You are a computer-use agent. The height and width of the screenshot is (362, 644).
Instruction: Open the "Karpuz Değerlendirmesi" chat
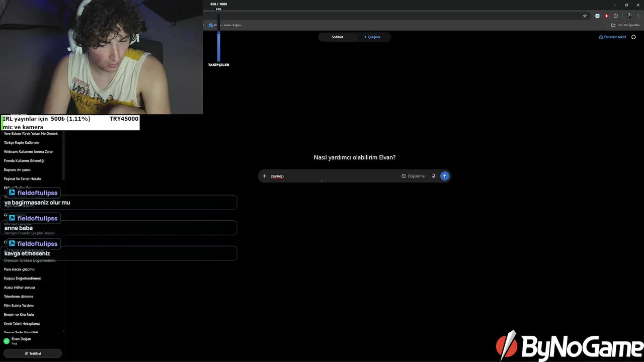point(23,279)
